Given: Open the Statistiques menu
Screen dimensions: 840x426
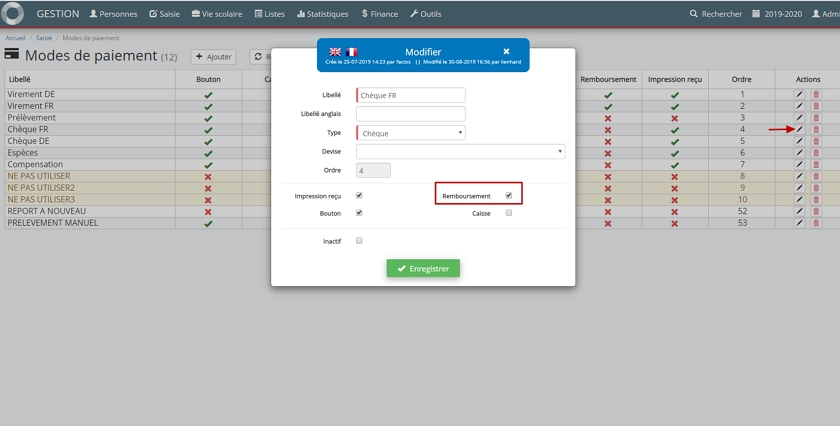Looking at the screenshot, I should [322, 14].
